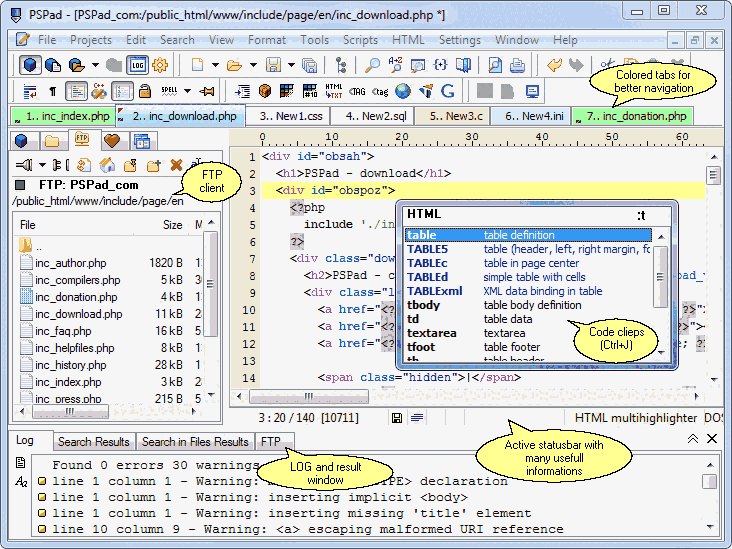Screen dimensions: 732x549
Task: Click the Save file toolbar icon
Action: pos(273,65)
